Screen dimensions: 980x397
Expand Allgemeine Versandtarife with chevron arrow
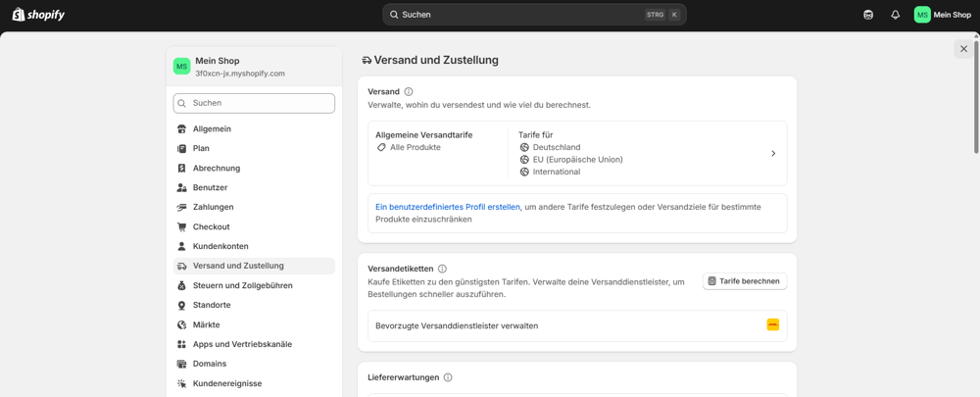click(x=772, y=154)
